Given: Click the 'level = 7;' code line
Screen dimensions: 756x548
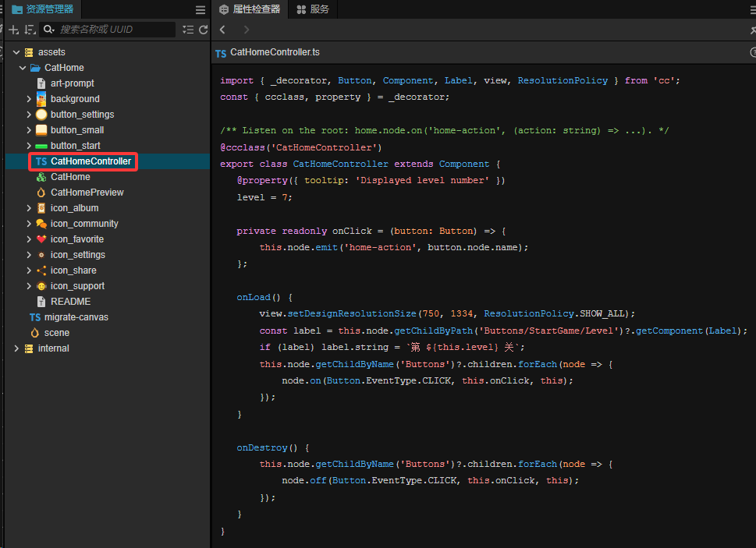Looking at the screenshot, I should click(x=264, y=197).
